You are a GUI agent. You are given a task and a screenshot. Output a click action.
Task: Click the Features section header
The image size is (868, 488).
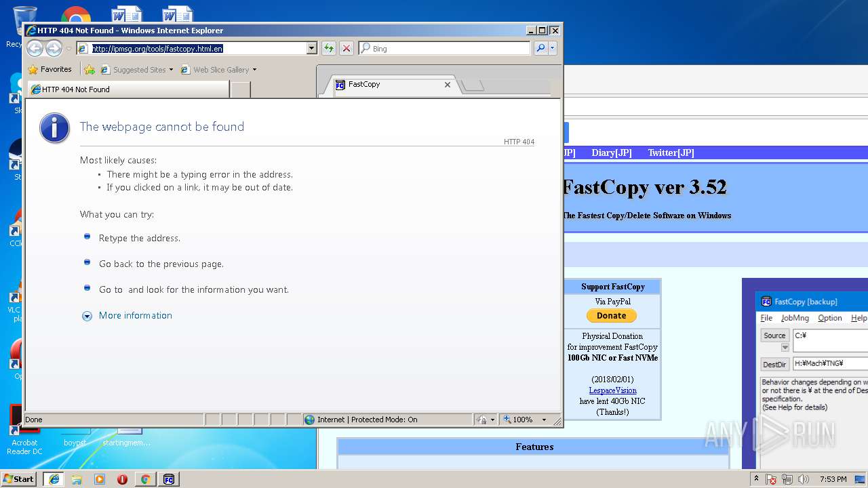coord(534,447)
